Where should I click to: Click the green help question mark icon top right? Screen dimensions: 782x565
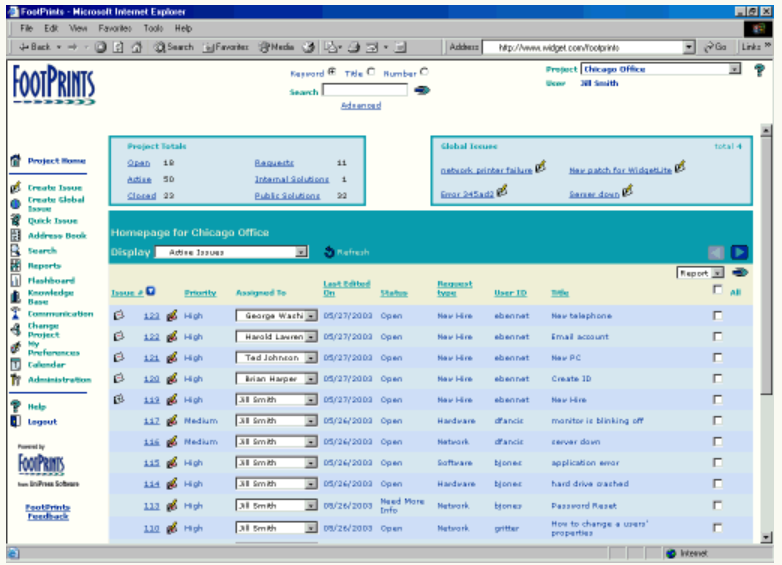pyautogui.click(x=759, y=71)
